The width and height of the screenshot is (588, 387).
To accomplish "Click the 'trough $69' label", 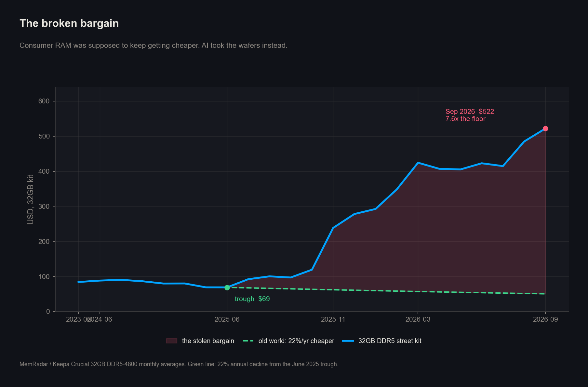I will (x=252, y=299).
